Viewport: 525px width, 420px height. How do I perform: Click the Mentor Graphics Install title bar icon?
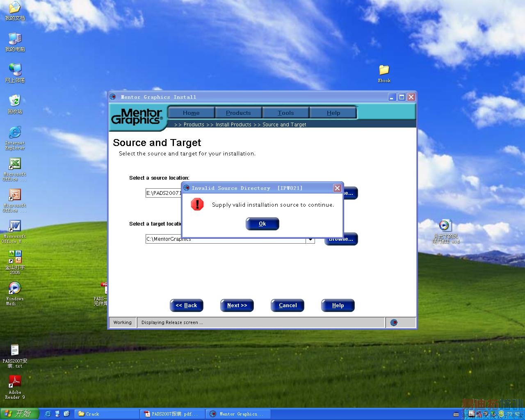coord(113,97)
